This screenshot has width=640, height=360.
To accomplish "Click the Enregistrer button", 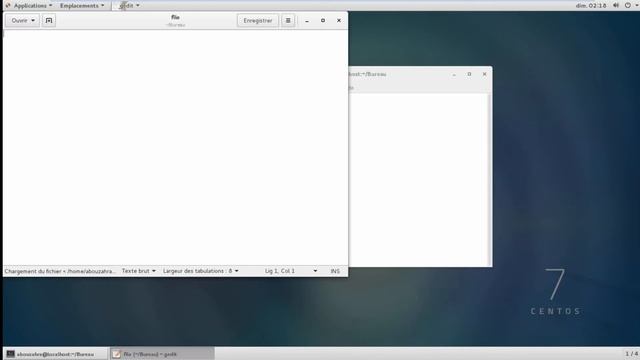I will point(258,20).
